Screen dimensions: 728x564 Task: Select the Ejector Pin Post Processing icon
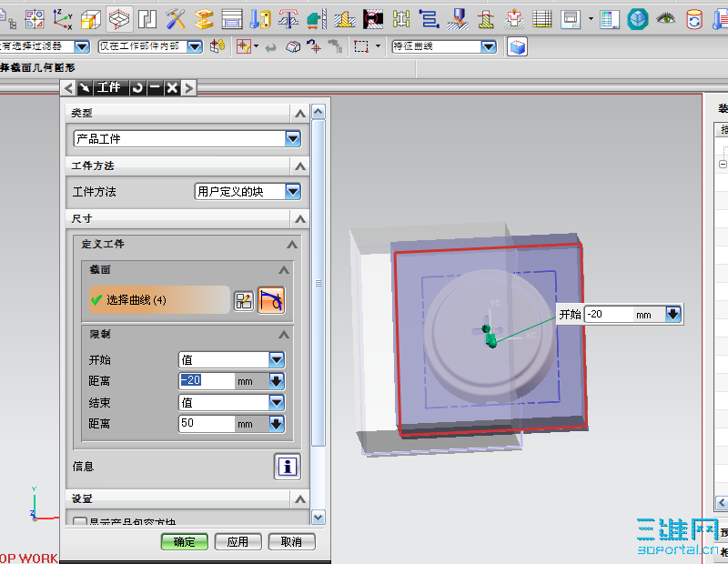(288, 19)
